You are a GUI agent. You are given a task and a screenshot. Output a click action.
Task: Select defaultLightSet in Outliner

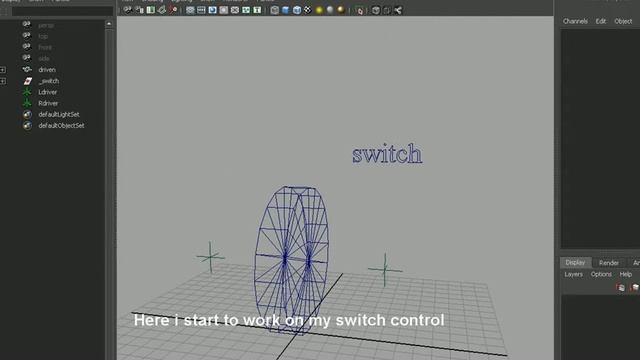tap(59, 114)
